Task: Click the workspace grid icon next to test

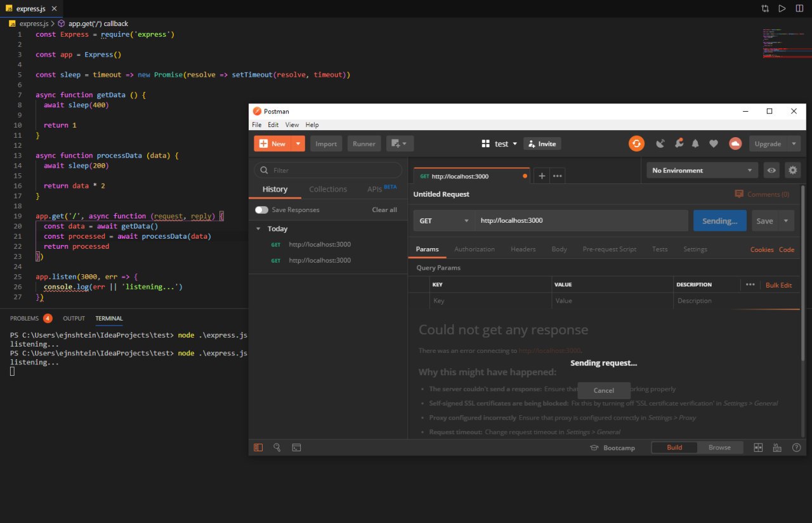Action: coord(487,144)
